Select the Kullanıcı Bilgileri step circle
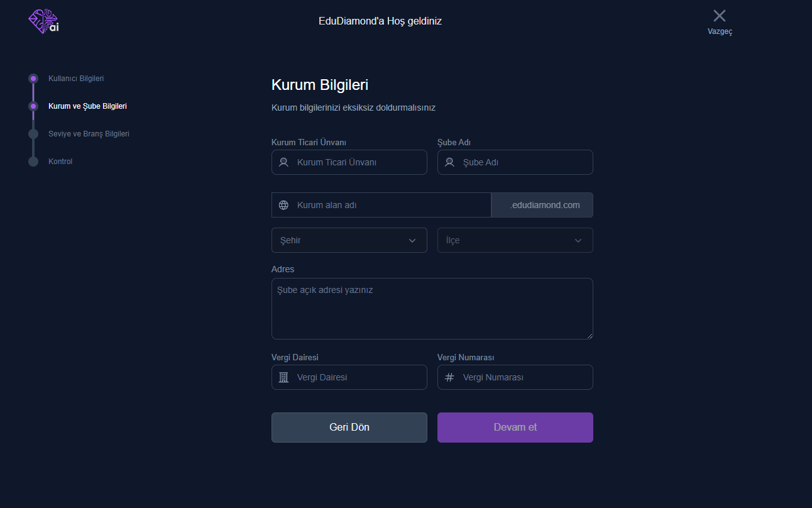Image resolution: width=812 pixels, height=508 pixels. click(x=33, y=79)
